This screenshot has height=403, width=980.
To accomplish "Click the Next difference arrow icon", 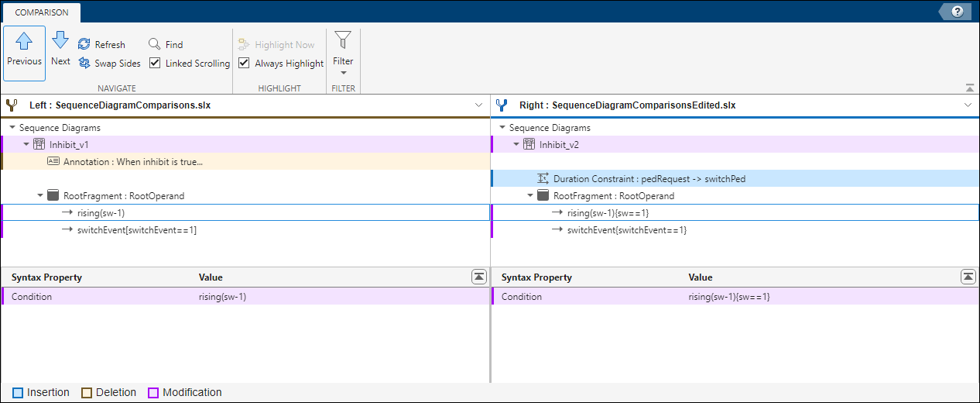I will (x=60, y=40).
